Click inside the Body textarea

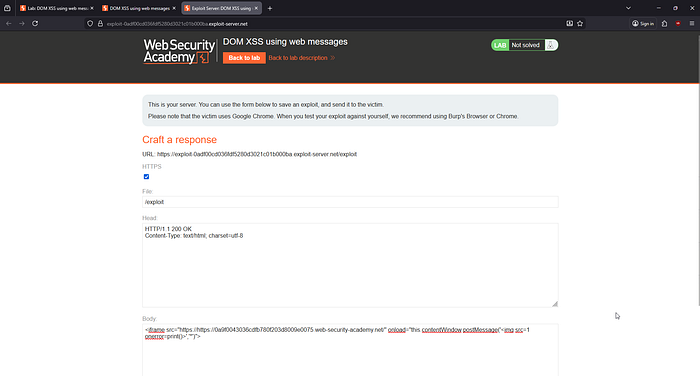[x=350, y=350]
